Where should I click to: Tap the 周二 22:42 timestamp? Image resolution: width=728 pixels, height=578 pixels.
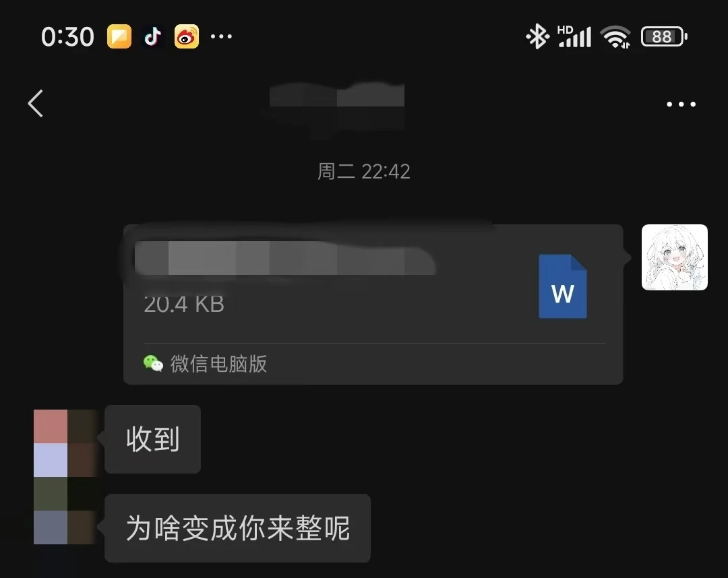tap(363, 172)
